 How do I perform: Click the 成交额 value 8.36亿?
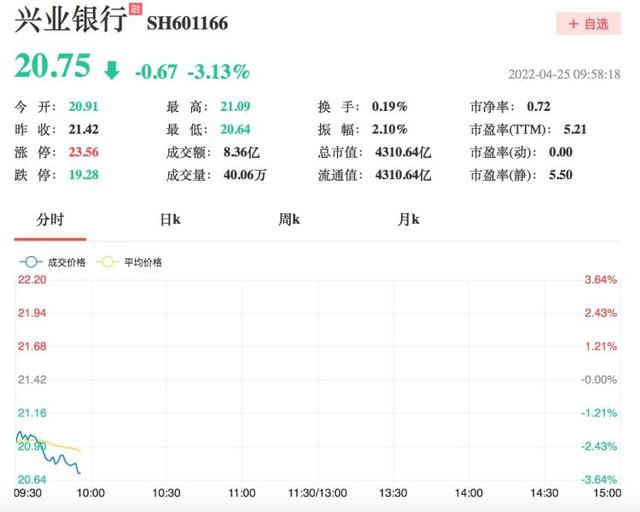242,152
